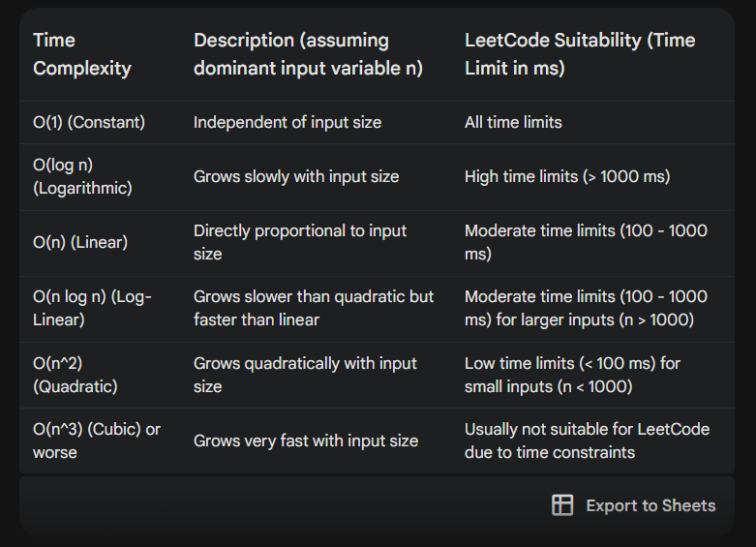This screenshot has height=547, width=756.
Task: Click the O(n^3) (Cubic) or worse cell
Action: click(97, 441)
